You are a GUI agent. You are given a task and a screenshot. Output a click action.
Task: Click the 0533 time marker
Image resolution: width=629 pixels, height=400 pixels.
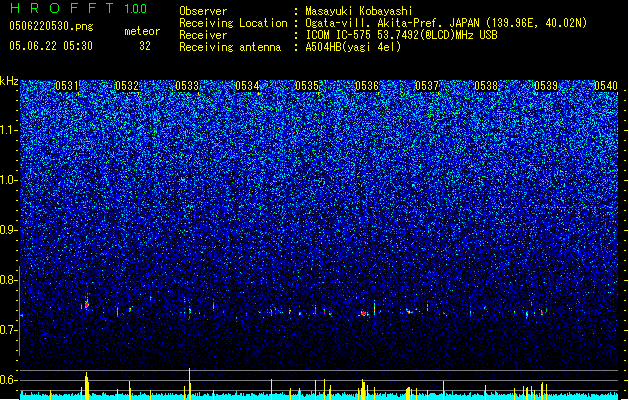187,86
